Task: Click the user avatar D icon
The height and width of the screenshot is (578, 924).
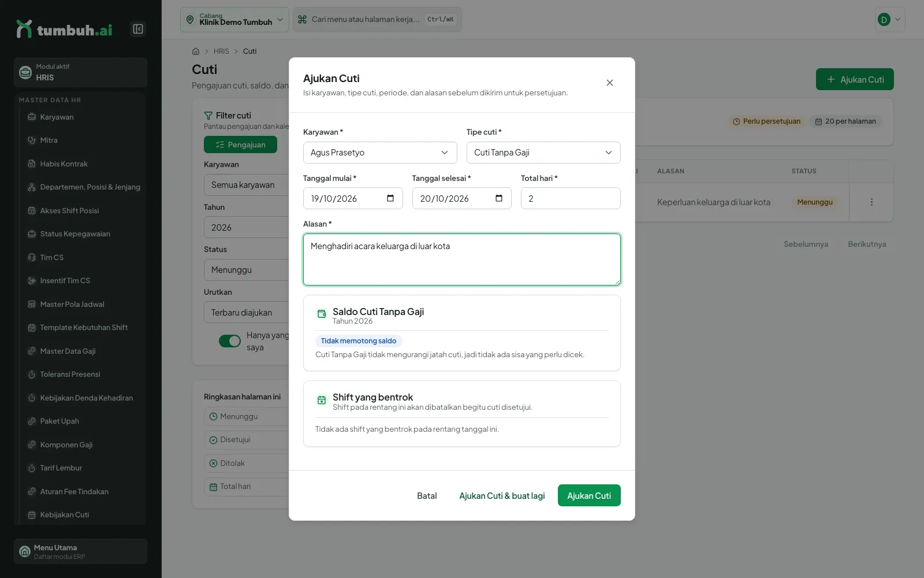Action: (x=884, y=20)
